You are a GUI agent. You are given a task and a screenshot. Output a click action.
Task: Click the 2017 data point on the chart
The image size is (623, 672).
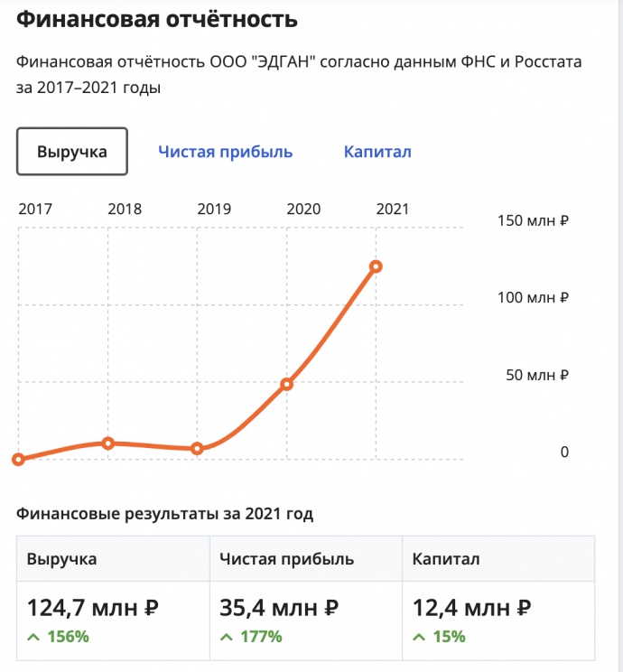click(19, 459)
